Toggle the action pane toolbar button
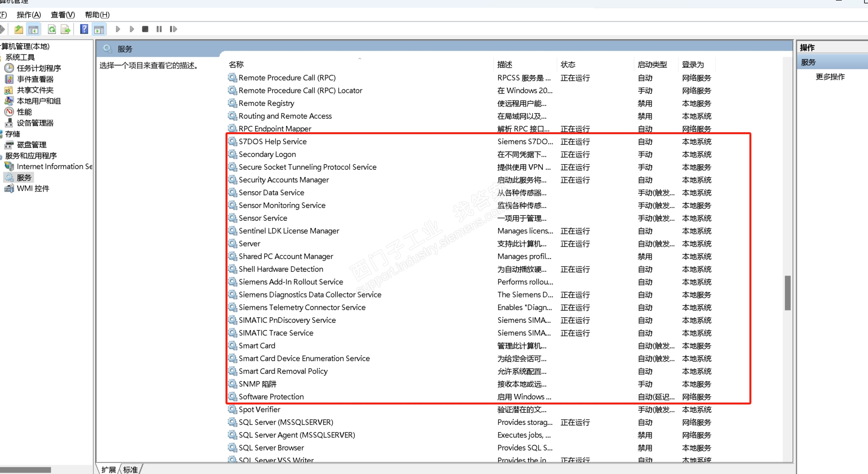868x474 pixels. click(x=99, y=30)
